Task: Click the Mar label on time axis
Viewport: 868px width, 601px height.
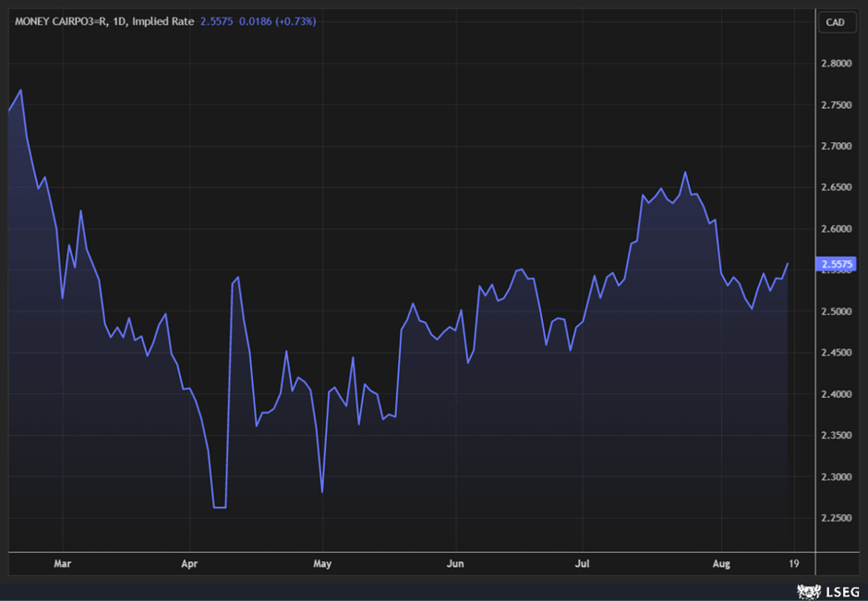Action: pos(62,562)
